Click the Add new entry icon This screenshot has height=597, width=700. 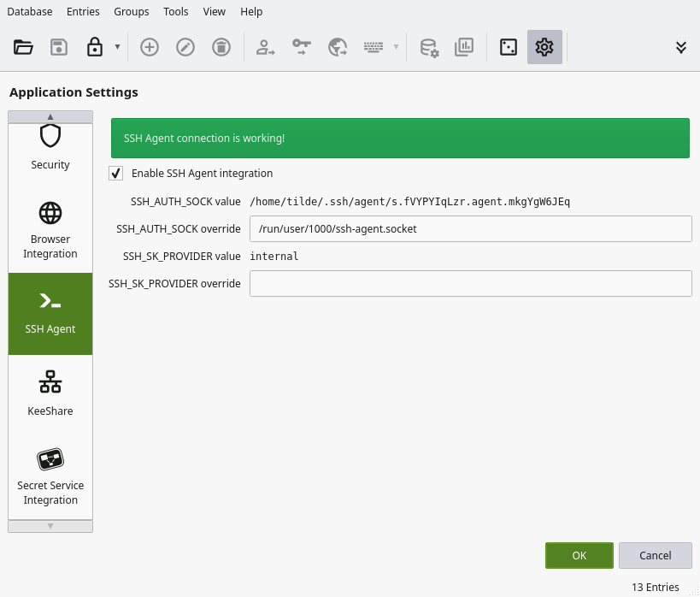tap(150, 47)
